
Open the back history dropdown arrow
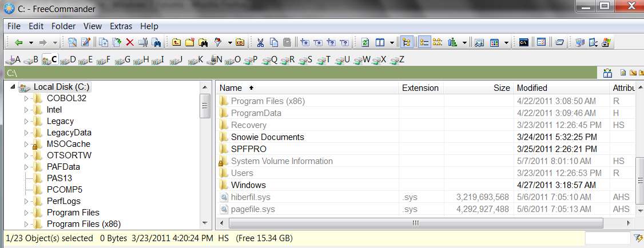(x=31, y=43)
